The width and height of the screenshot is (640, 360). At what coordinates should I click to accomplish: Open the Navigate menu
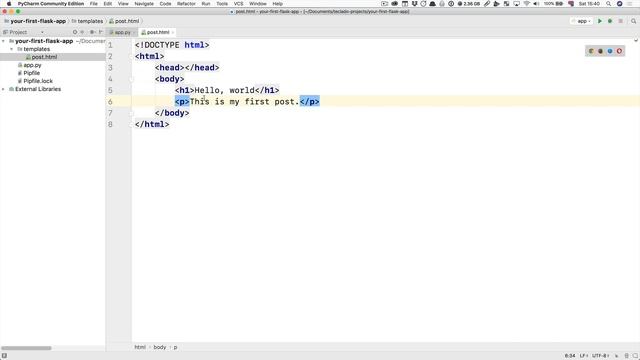(x=144, y=4)
